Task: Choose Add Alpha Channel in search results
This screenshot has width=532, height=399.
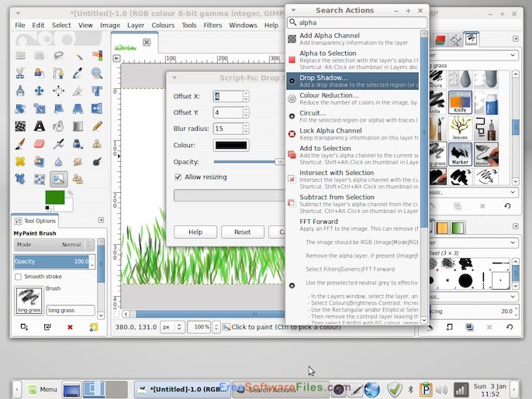Action: point(352,39)
